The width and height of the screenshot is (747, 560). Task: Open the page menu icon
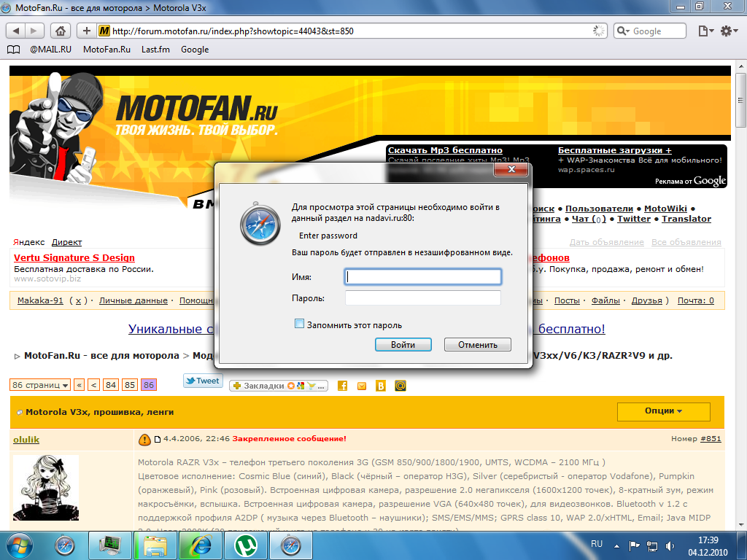[705, 31]
